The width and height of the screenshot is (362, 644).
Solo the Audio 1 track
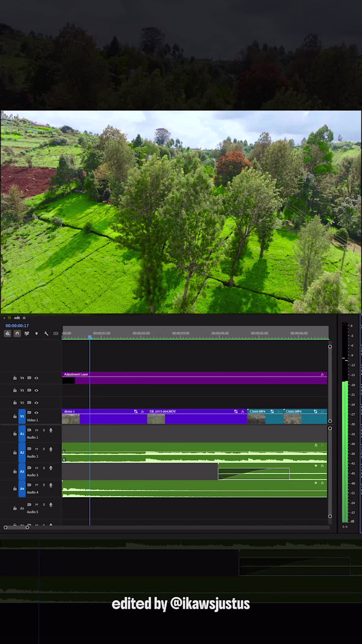[44, 430]
